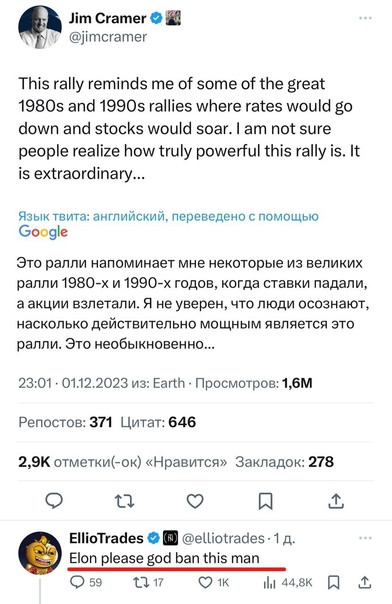This screenshot has width=392, height=604.
Task: Repost the Jim Cramer tweet
Action: (x=125, y=501)
